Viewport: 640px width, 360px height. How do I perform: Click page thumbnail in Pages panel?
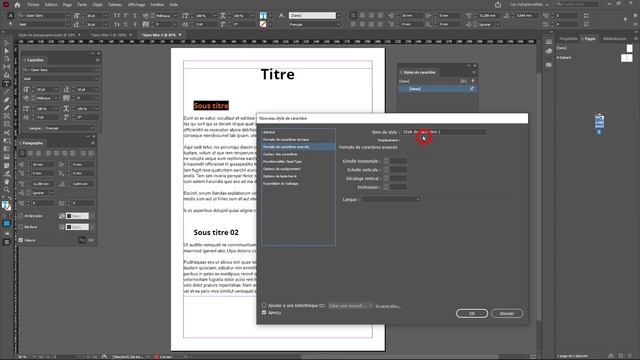tap(599, 122)
